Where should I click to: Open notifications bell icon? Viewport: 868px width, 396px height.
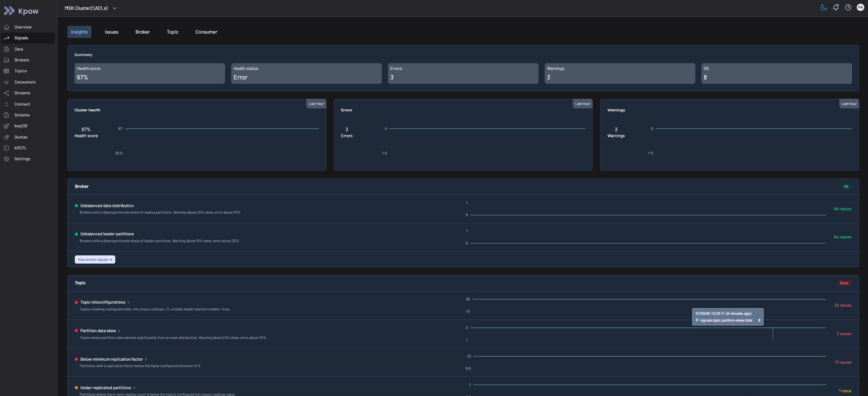coord(836,7)
